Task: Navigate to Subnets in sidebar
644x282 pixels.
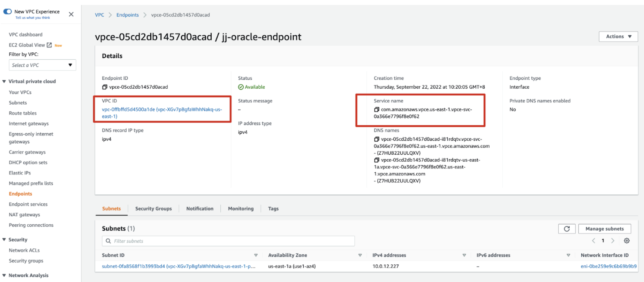Action: [18, 103]
